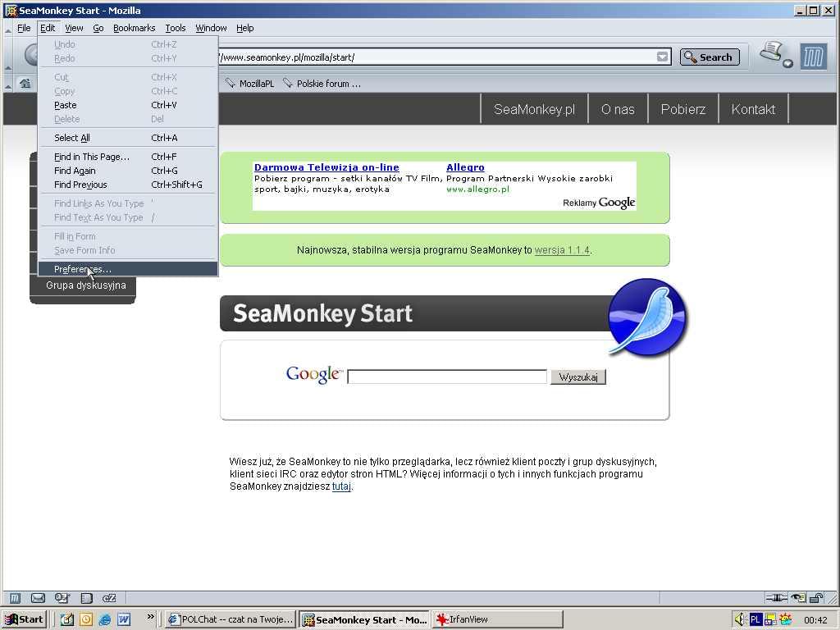
Task: Follow the wersja 1.1.4 link
Action: pos(562,250)
